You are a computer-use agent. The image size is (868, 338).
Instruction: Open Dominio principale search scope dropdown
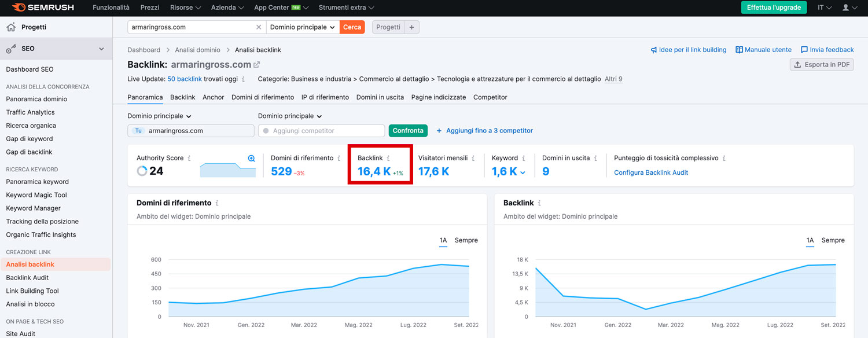[303, 27]
